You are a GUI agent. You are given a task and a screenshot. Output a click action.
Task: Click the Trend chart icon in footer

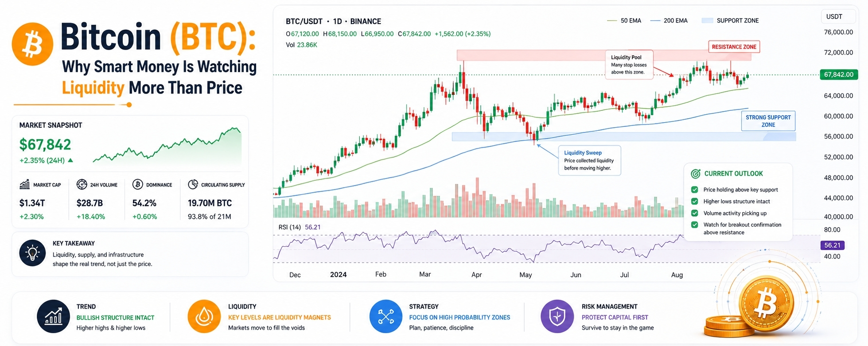click(x=53, y=316)
